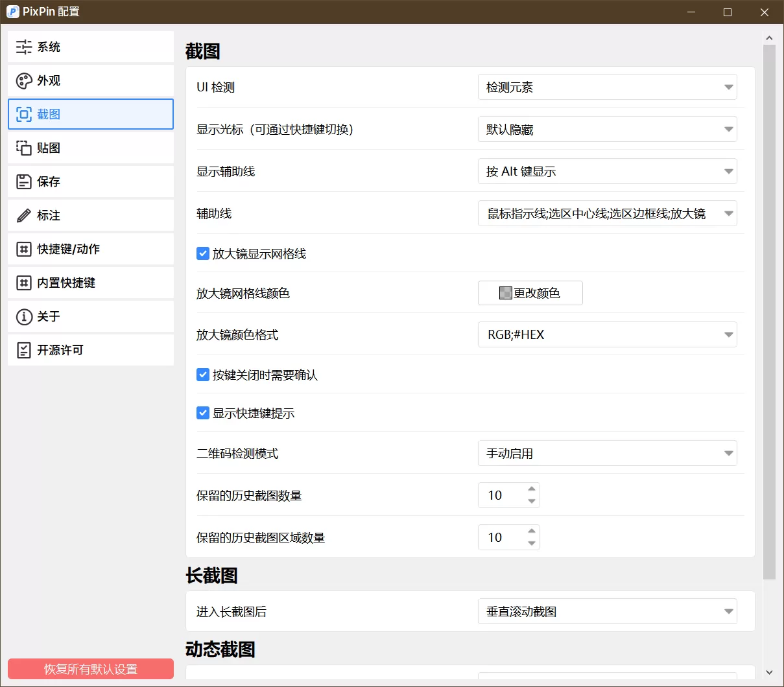Disable 放大镜显示网格线 checkbox
784x687 pixels.
click(203, 253)
